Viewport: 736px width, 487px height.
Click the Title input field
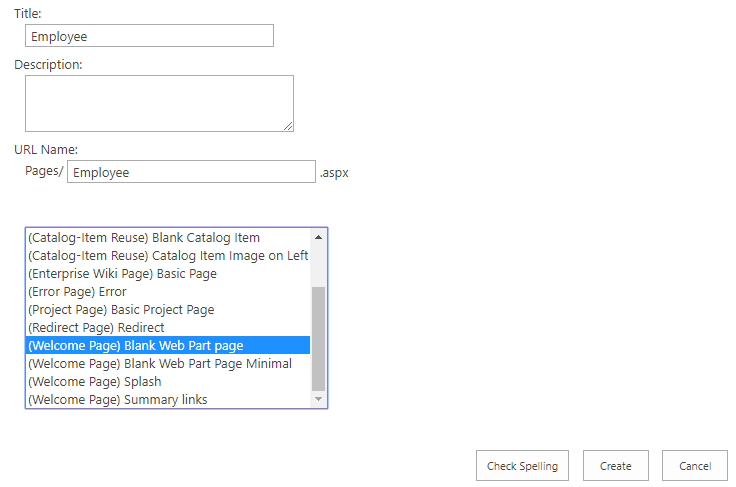point(149,36)
